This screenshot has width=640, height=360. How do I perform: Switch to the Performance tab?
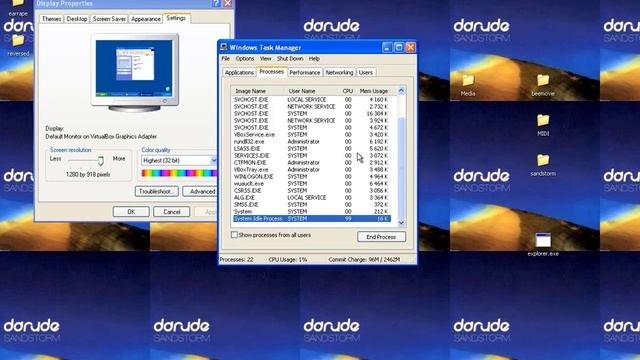(304, 72)
